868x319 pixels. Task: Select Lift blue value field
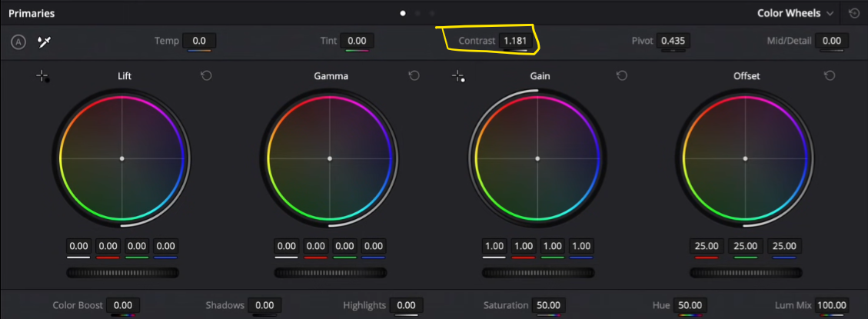(x=165, y=247)
